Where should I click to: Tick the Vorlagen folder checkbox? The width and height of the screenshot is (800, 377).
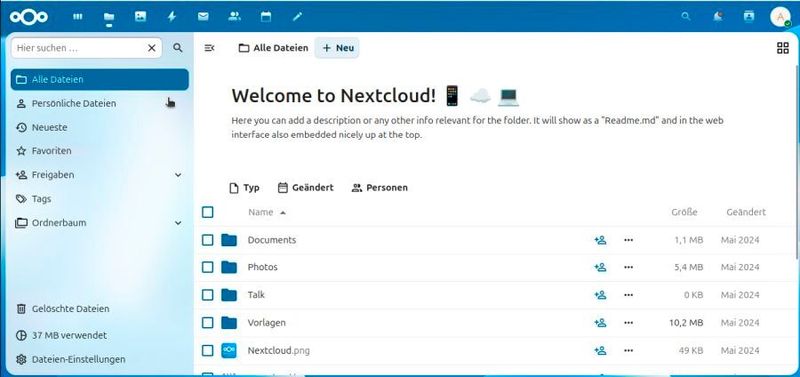point(208,323)
